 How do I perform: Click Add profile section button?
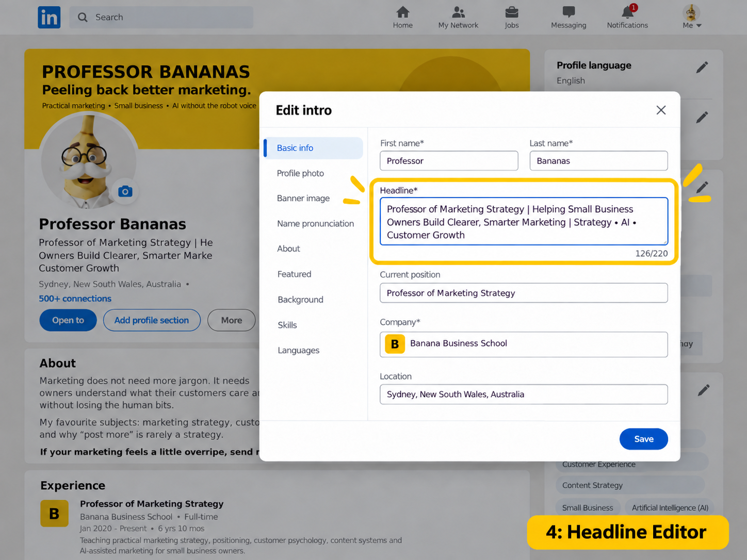pyautogui.click(x=152, y=320)
